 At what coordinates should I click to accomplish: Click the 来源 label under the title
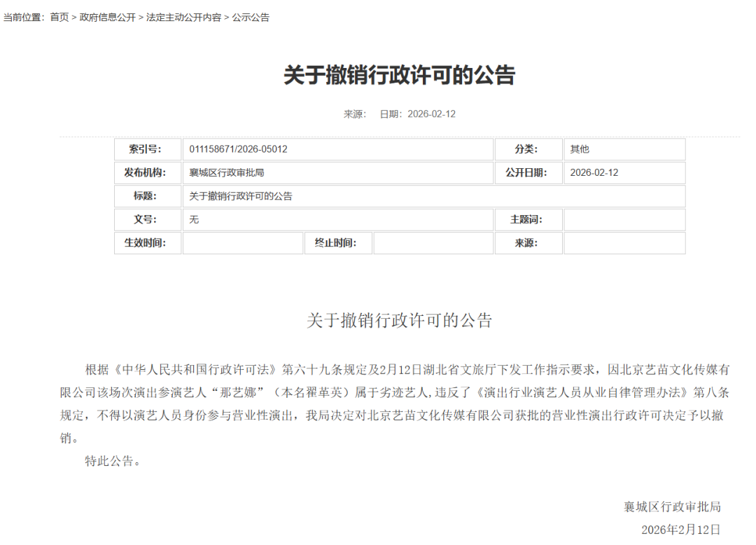[354, 114]
